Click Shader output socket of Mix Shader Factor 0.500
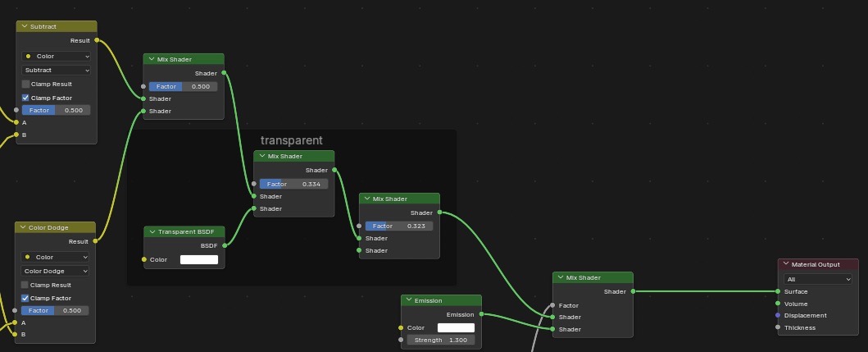 224,73
